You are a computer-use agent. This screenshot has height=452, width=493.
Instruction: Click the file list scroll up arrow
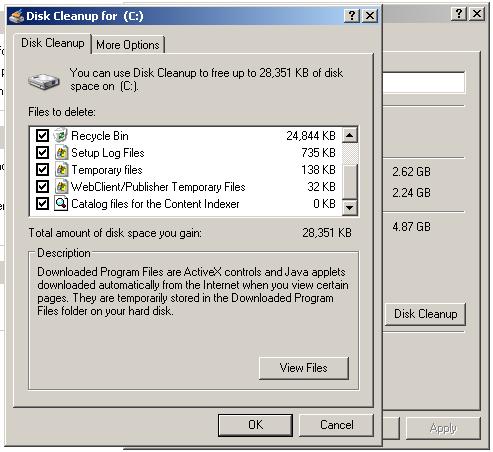[350, 135]
